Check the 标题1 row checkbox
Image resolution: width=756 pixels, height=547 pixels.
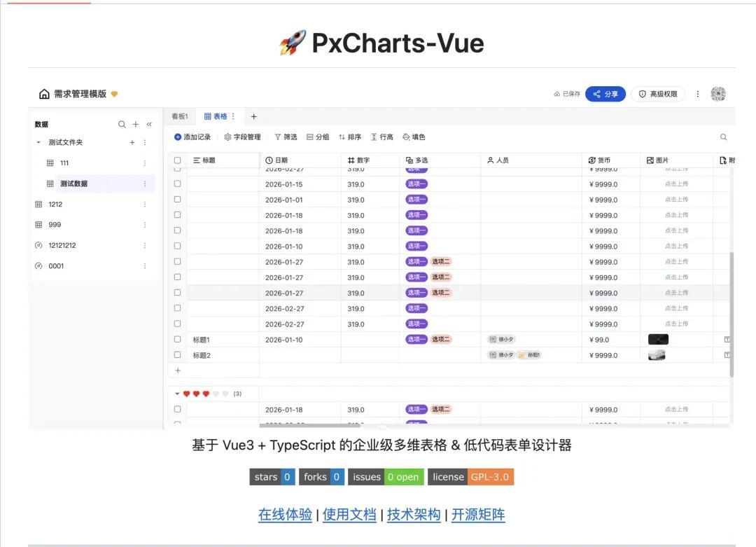tap(177, 339)
